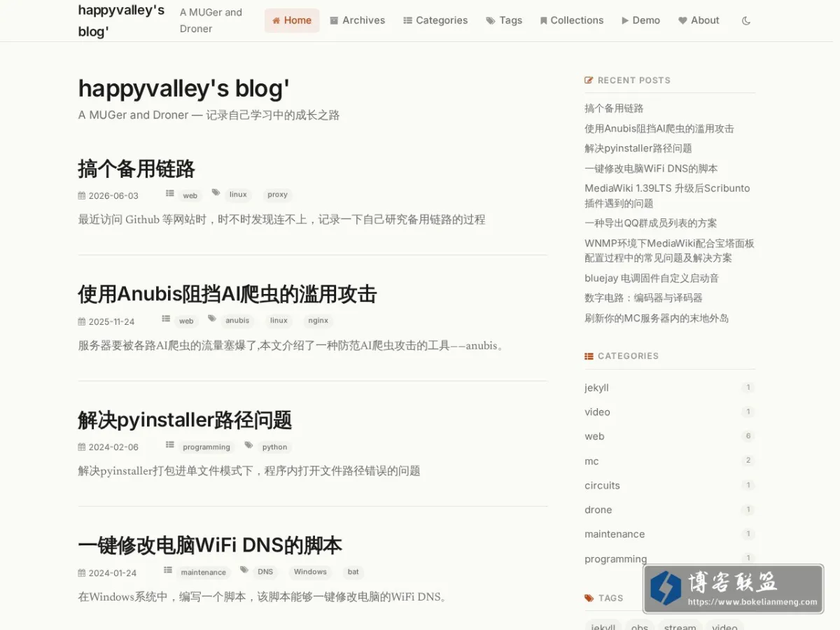This screenshot has height=630, width=840.
Task: Select bat tag
Action: point(353,572)
